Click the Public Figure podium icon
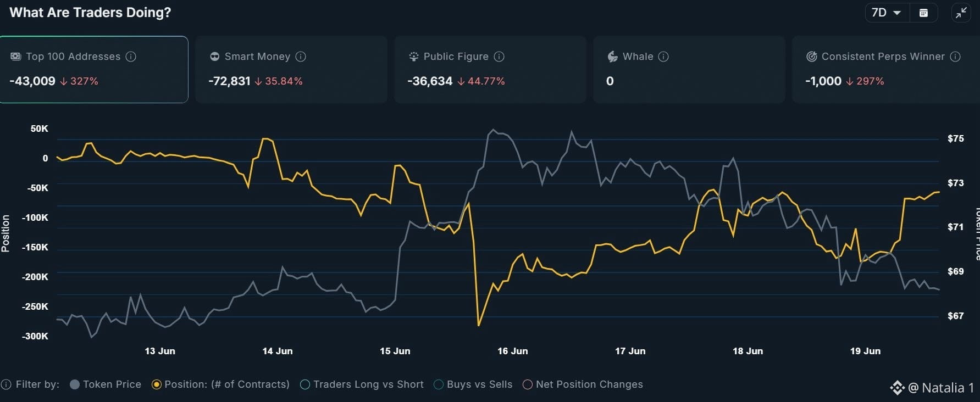The image size is (980, 402). click(413, 57)
